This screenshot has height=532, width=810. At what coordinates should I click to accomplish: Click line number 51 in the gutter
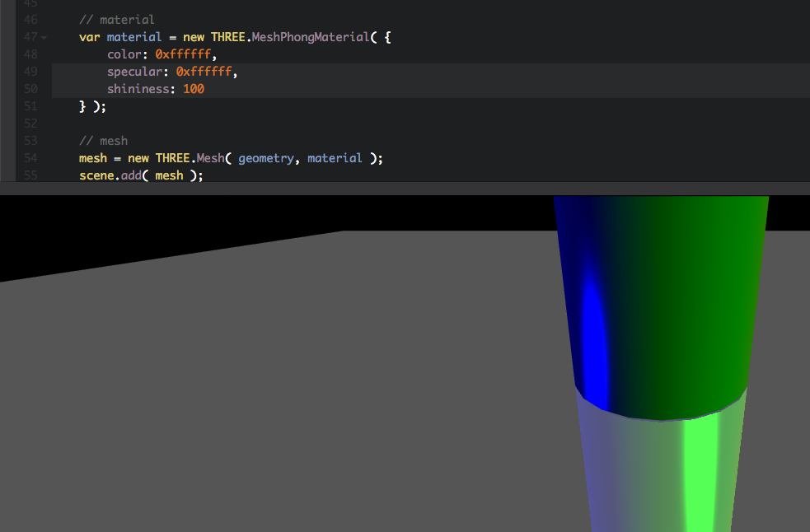(30, 106)
